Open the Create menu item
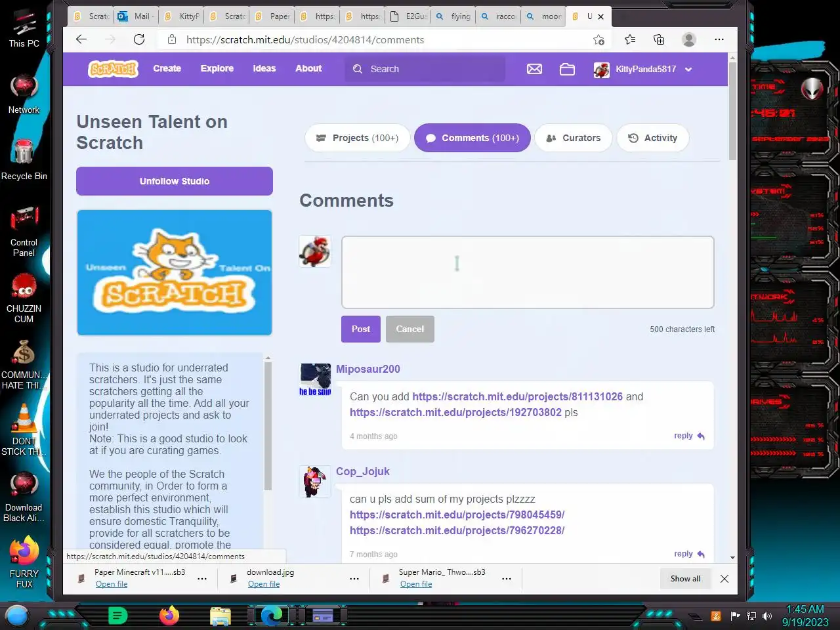Image resolution: width=840 pixels, height=630 pixels. (x=167, y=68)
